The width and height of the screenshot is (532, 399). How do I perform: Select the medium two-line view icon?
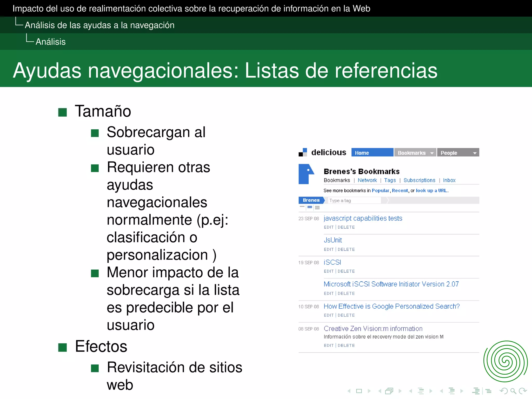310,207
